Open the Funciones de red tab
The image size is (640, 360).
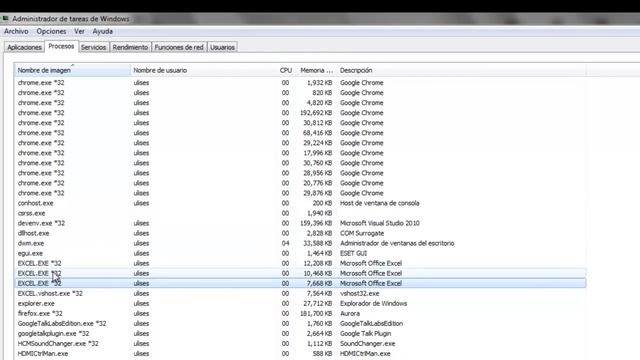[x=179, y=47]
